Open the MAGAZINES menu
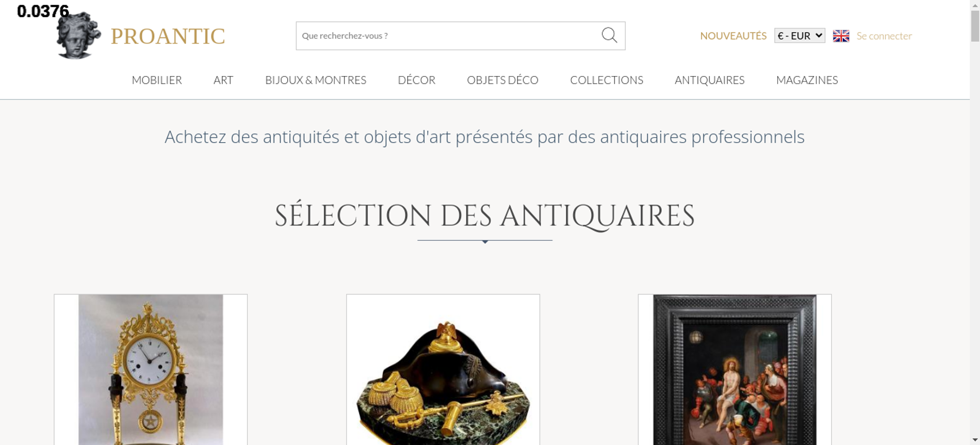This screenshot has height=445, width=980. pyautogui.click(x=807, y=80)
